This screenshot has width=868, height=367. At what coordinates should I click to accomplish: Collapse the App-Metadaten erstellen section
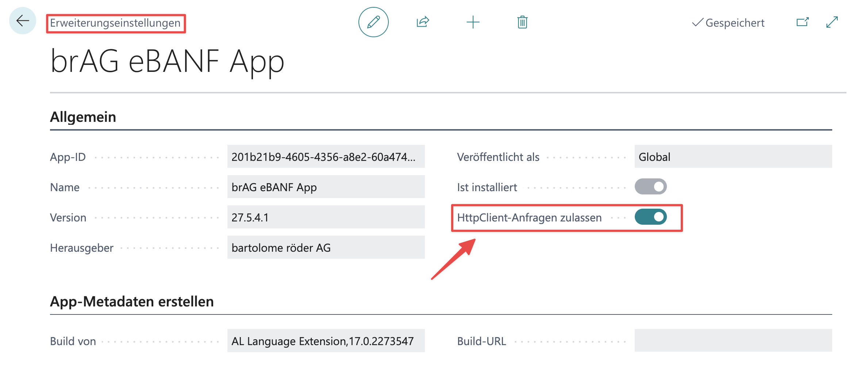[132, 302]
